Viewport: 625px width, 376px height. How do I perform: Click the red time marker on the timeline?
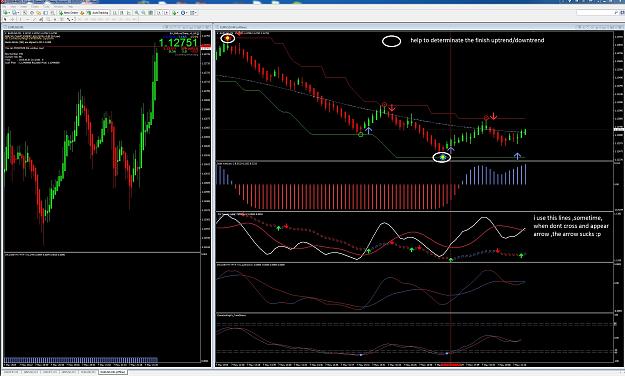450,364
